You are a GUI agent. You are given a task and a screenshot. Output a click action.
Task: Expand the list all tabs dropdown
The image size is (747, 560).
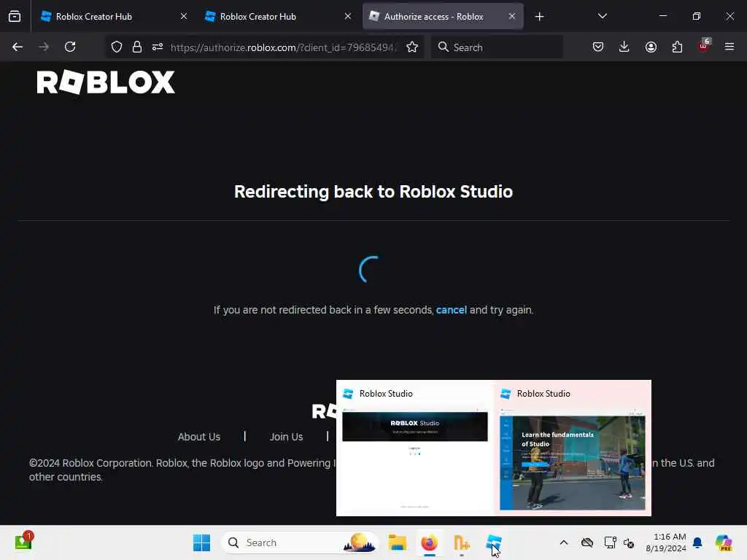602,17
